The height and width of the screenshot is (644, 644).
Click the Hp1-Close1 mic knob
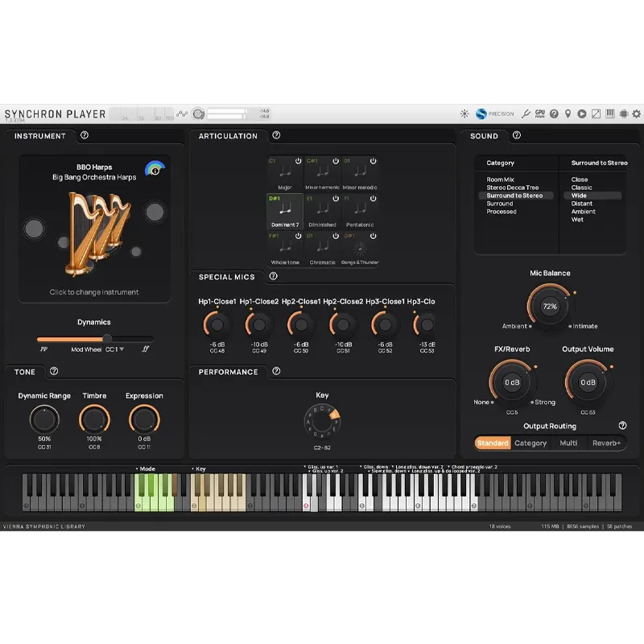217,324
